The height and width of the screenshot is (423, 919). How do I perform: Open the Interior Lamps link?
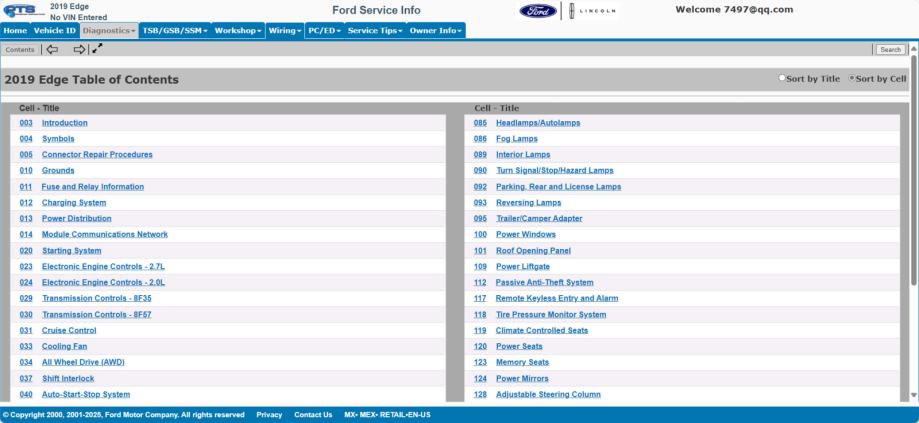point(523,155)
